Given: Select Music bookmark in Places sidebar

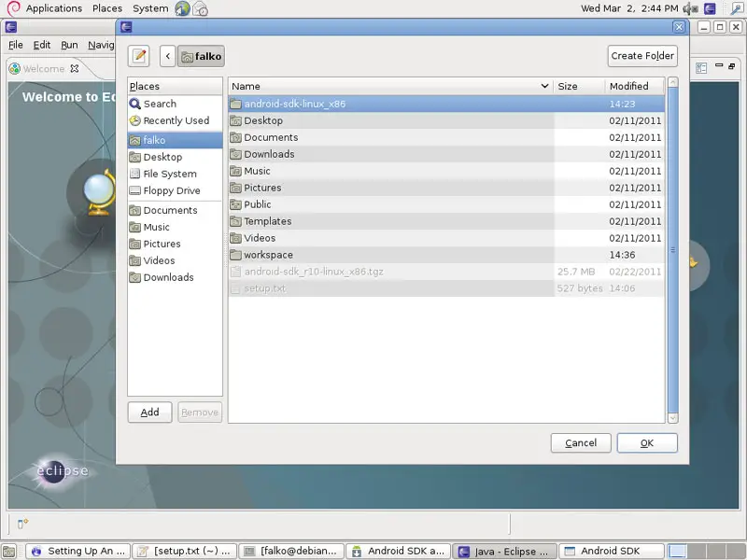Looking at the screenshot, I should [176, 227].
